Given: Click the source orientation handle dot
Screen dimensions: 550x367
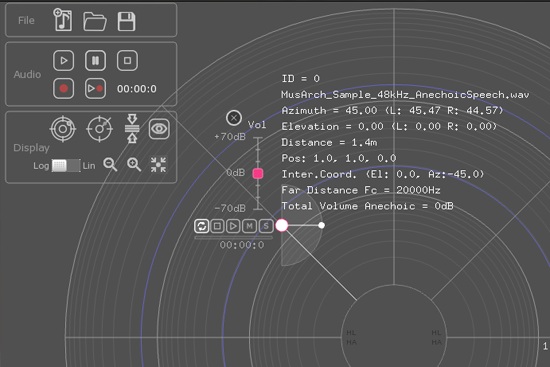Looking at the screenshot, I should click(x=321, y=225).
